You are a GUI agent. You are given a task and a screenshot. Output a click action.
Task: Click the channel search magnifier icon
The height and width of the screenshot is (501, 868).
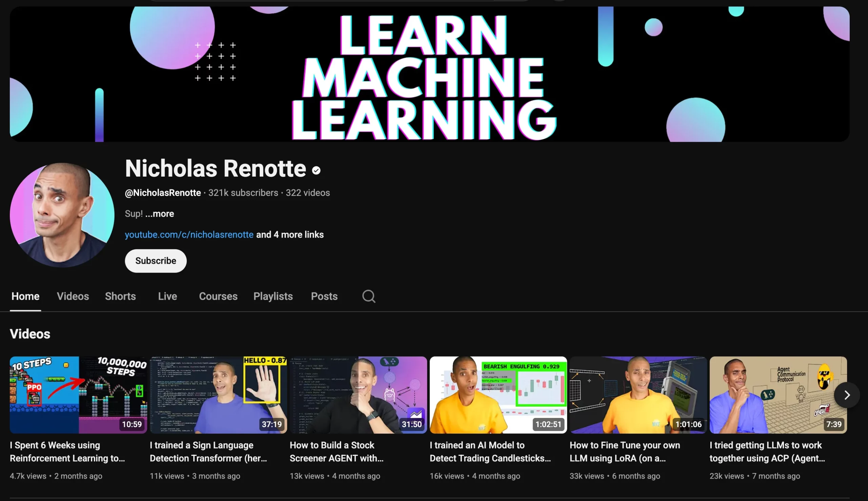click(369, 296)
